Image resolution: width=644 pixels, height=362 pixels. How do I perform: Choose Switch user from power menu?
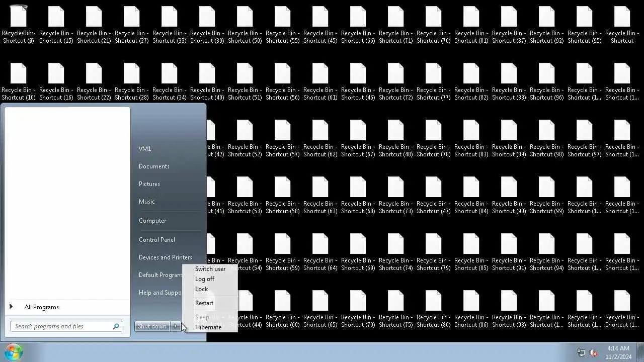pyautogui.click(x=210, y=269)
